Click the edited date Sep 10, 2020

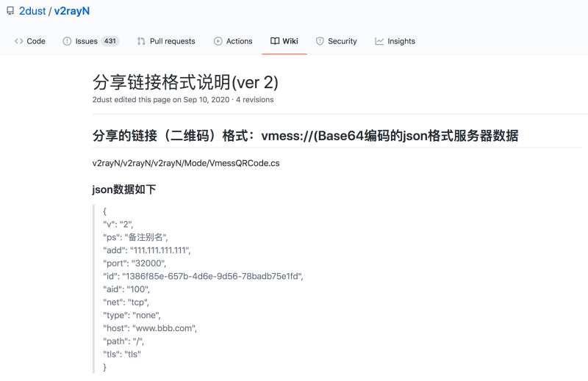(x=207, y=100)
